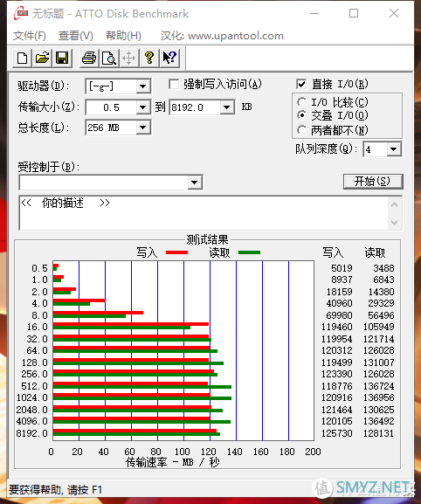Viewport: 421px width, 504px height.
Task: Uncheck the Direct I/O checkbox
Action: 301,84
